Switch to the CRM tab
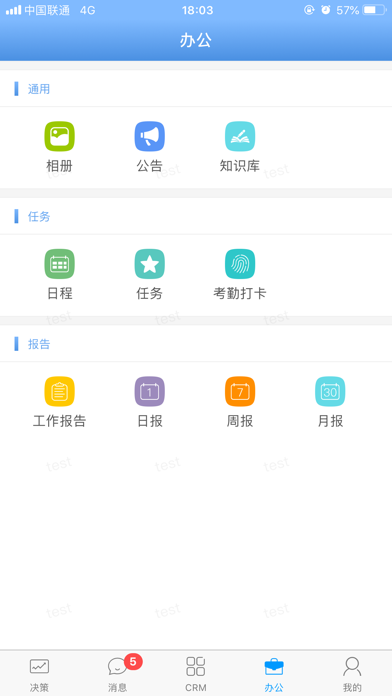 tap(196, 674)
